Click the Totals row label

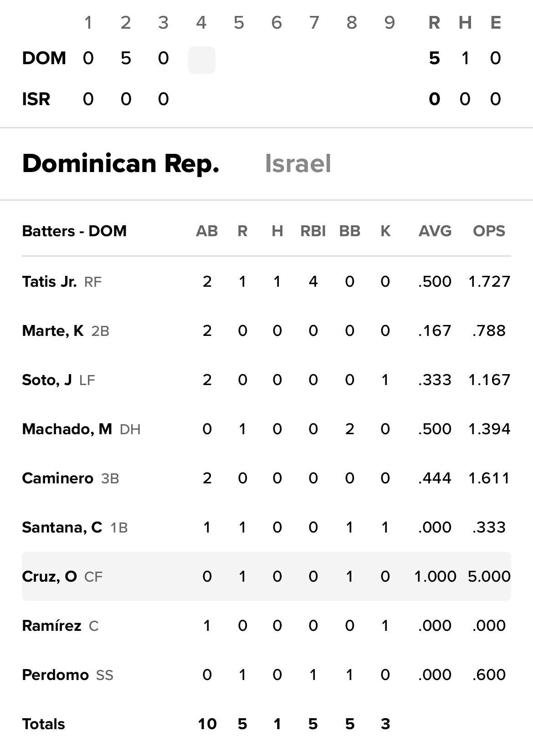point(44,724)
